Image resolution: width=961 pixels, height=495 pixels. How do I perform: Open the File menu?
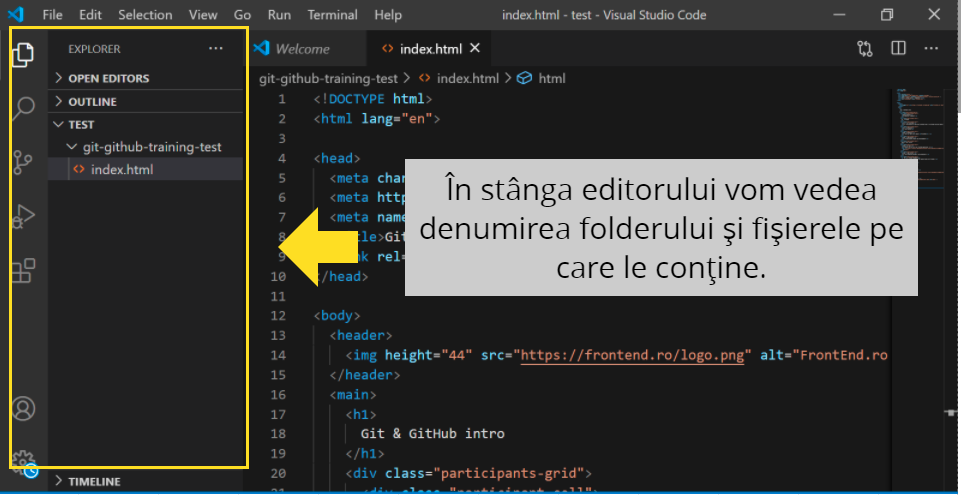coord(53,15)
